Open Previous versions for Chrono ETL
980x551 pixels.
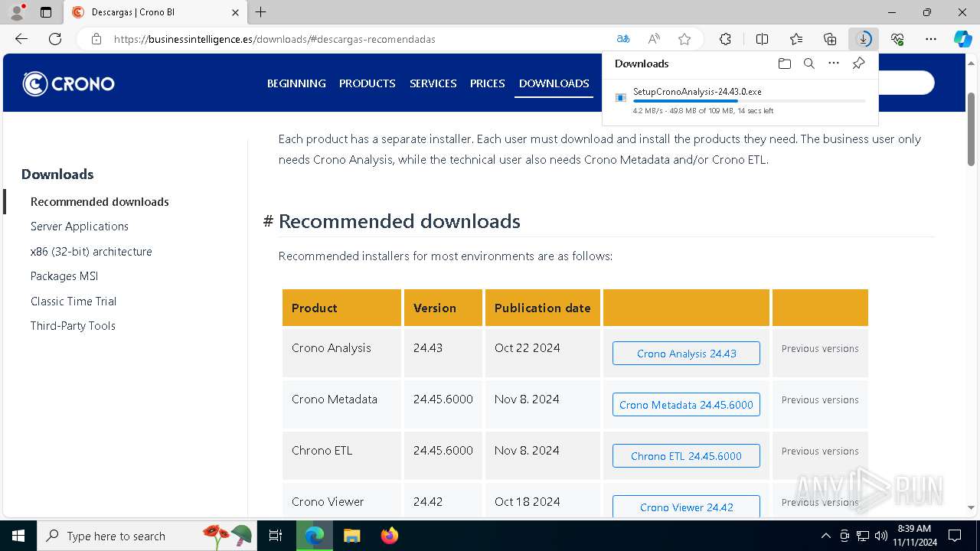pos(820,452)
